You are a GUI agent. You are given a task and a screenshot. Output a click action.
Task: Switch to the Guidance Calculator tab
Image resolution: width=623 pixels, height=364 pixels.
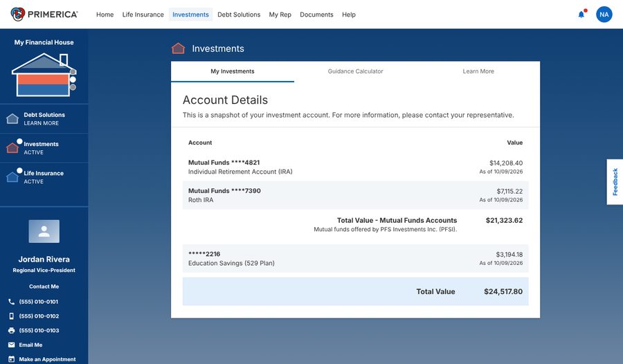(x=356, y=71)
